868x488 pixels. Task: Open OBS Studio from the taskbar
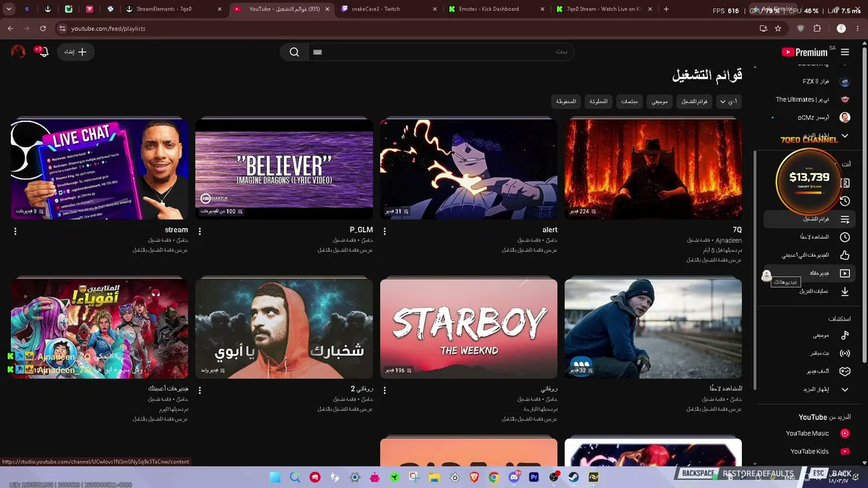[x=554, y=478]
